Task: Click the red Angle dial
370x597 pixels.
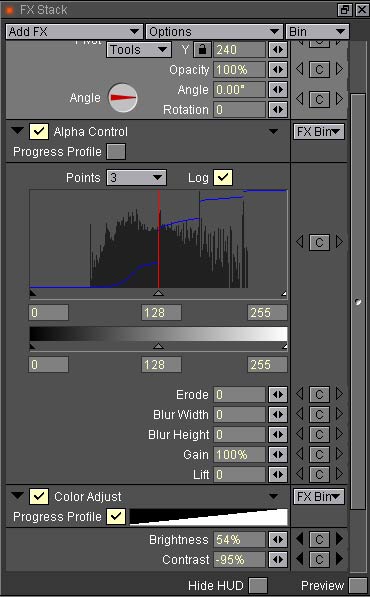Action: [x=123, y=98]
